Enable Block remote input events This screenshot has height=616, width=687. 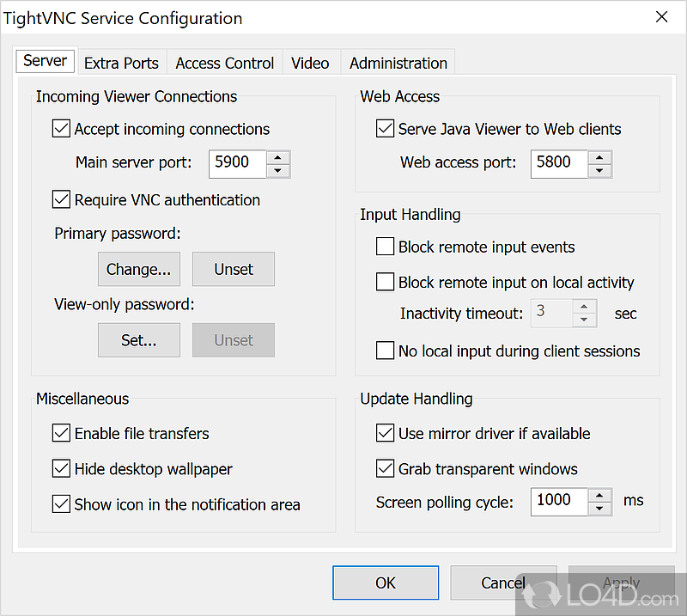click(385, 247)
